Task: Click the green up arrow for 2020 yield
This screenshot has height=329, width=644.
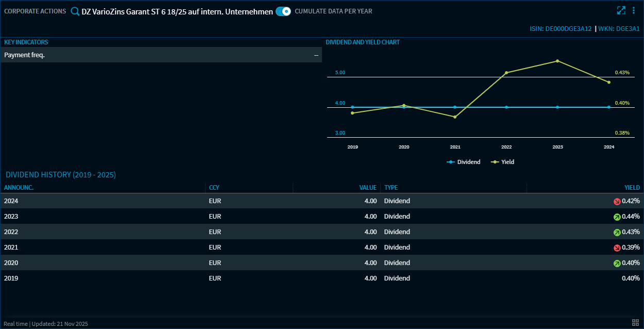Action: click(x=617, y=264)
